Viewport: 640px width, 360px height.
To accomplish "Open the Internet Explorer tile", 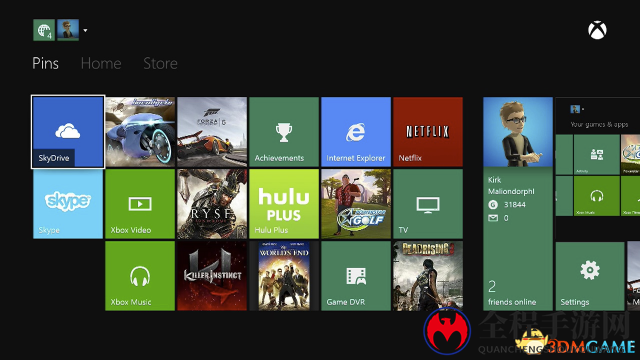I will (356, 132).
